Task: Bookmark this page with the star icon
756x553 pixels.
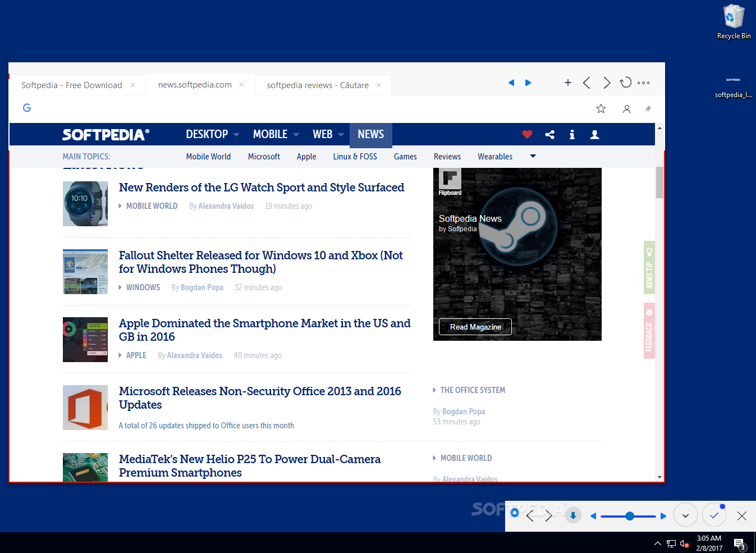Action: pos(601,109)
